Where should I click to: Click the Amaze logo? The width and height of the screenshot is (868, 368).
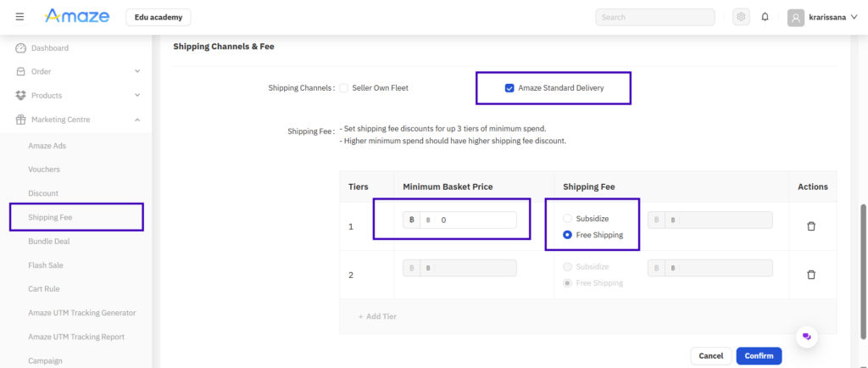77,17
